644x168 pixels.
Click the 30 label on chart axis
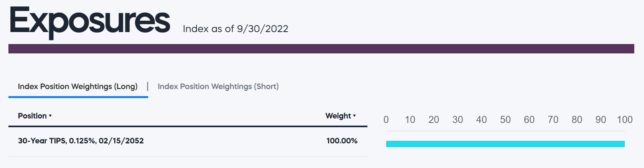[458, 120]
